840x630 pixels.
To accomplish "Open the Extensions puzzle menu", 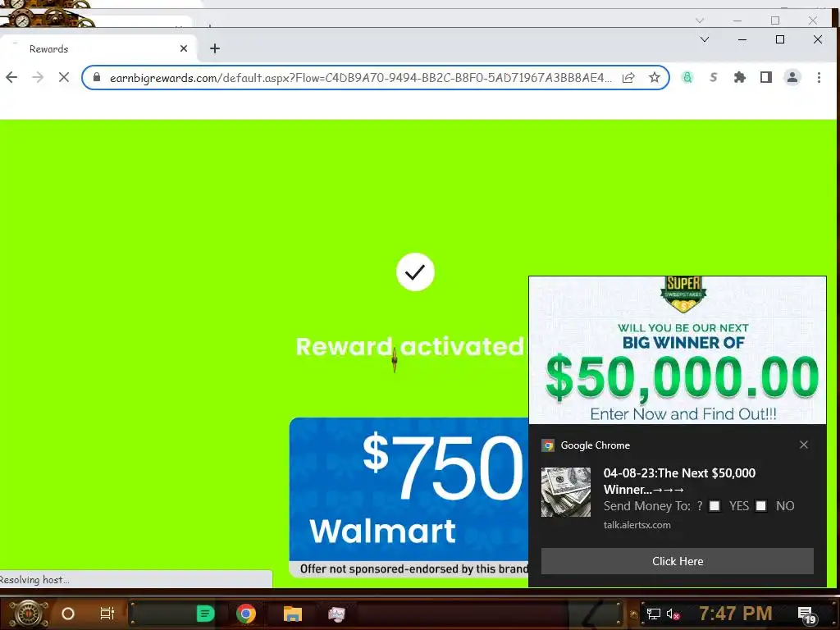I will click(740, 78).
